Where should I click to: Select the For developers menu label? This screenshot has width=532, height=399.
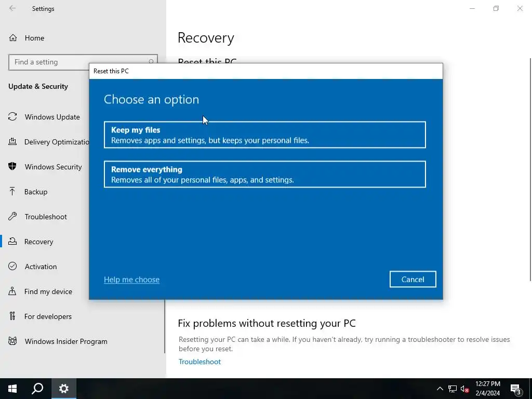click(48, 316)
